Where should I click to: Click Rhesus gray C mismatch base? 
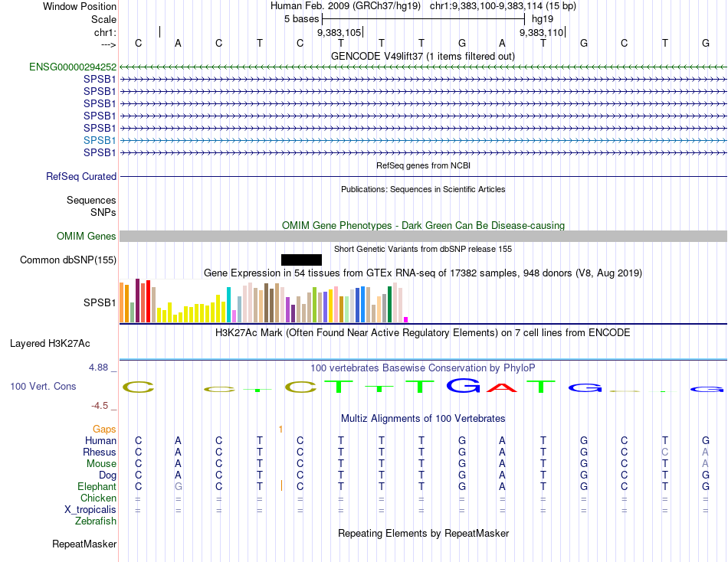pos(665,452)
